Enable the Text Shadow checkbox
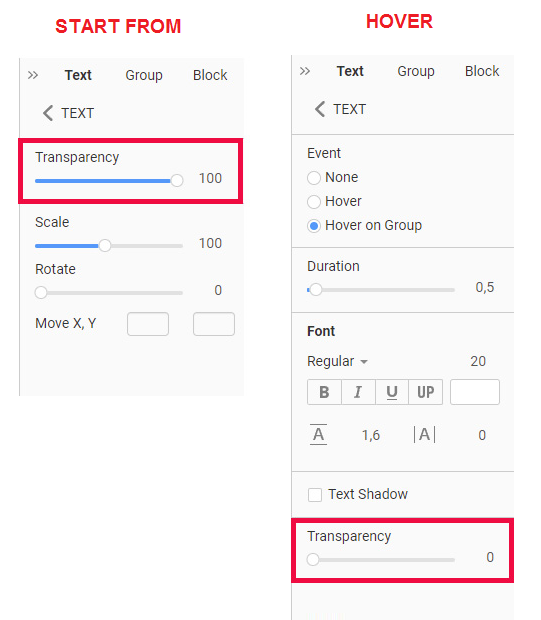Screen dimensions: 541x620 [x=315, y=495]
